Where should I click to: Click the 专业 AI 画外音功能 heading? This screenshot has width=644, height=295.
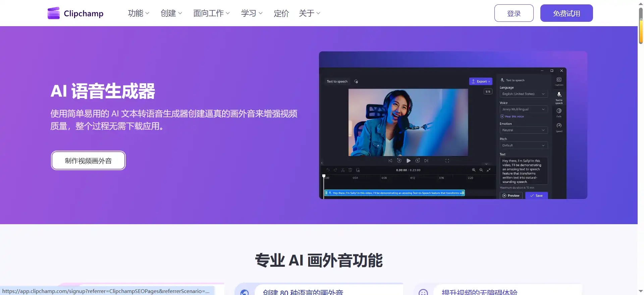319,260
